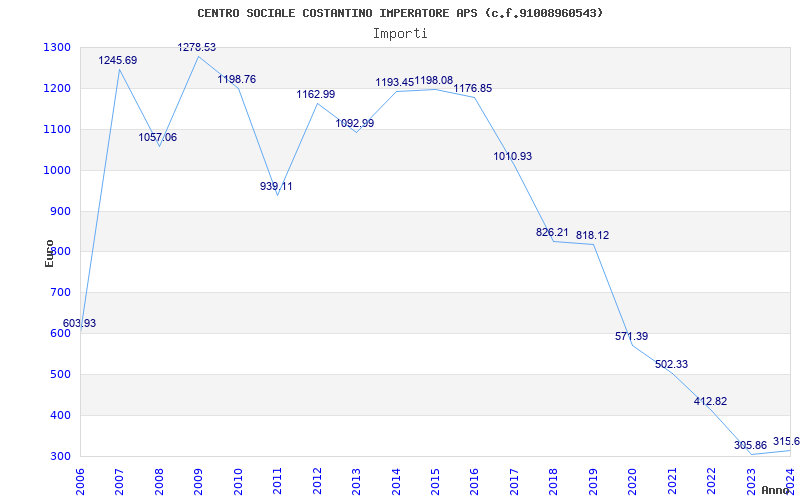Click the 1300 y-axis tick label
Viewport: 800px width, 500px height.
click(x=57, y=48)
